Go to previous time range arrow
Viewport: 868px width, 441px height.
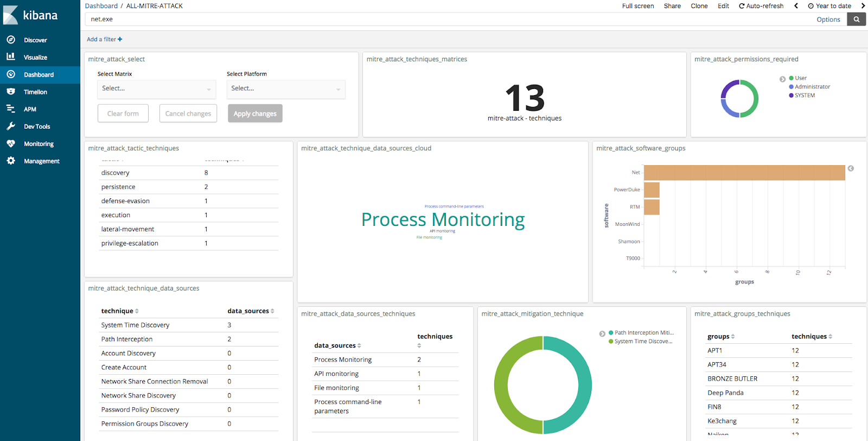click(796, 6)
